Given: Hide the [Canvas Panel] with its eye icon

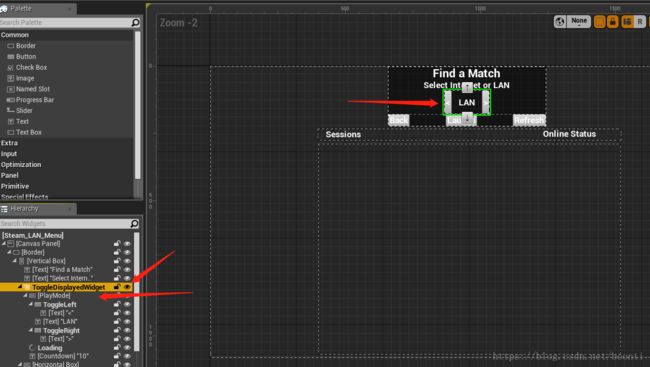Looking at the screenshot, I should (127, 243).
